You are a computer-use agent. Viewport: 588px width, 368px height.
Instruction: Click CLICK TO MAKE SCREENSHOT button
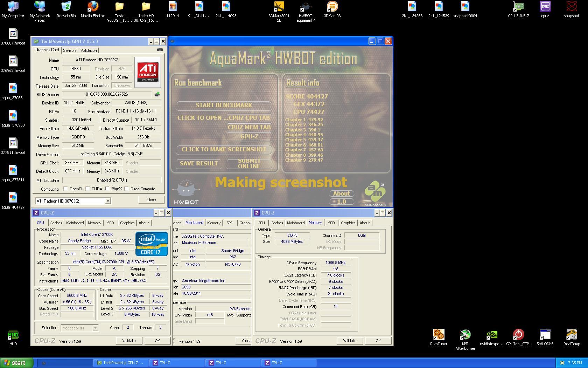(x=224, y=149)
